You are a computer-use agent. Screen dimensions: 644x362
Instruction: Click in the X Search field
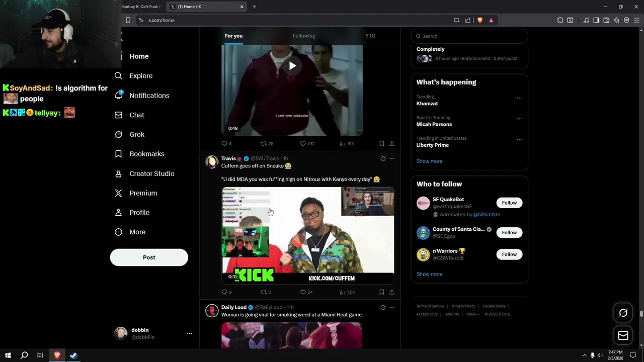(469, 36)
